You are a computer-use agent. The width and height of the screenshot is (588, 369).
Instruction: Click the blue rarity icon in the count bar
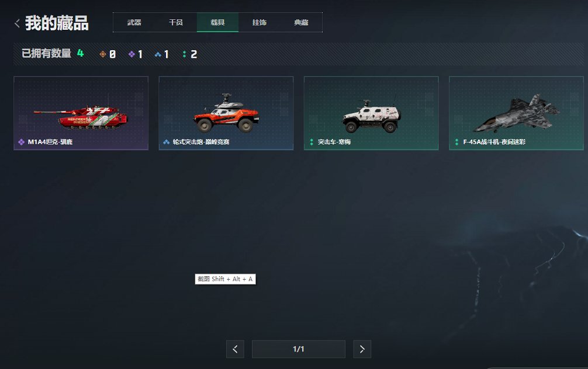point(158,55)
